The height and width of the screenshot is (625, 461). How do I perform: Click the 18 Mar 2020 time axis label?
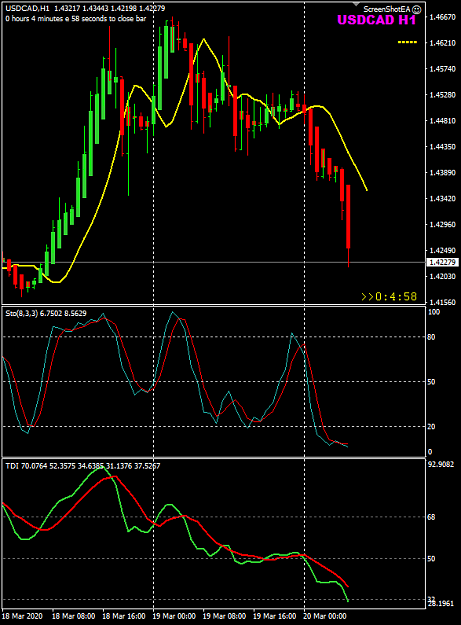22,616
